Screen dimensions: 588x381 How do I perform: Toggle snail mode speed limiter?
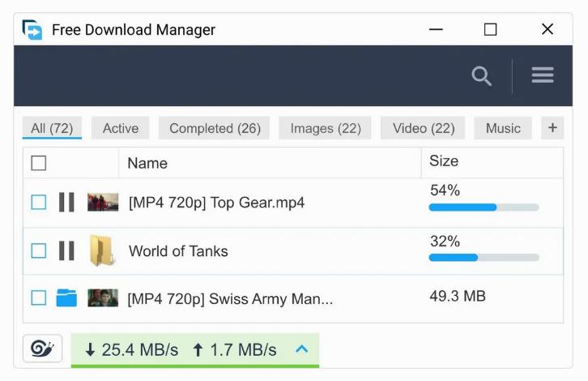click(x=42, y=349)
